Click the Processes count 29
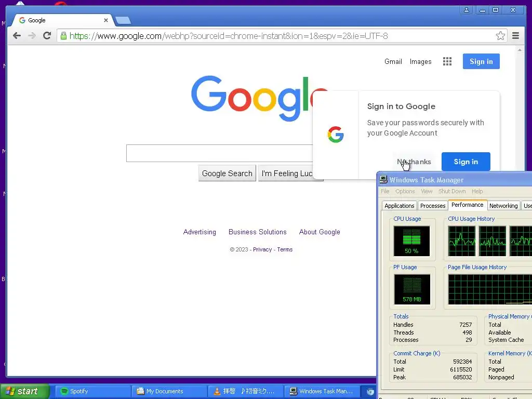 [469, 340]
